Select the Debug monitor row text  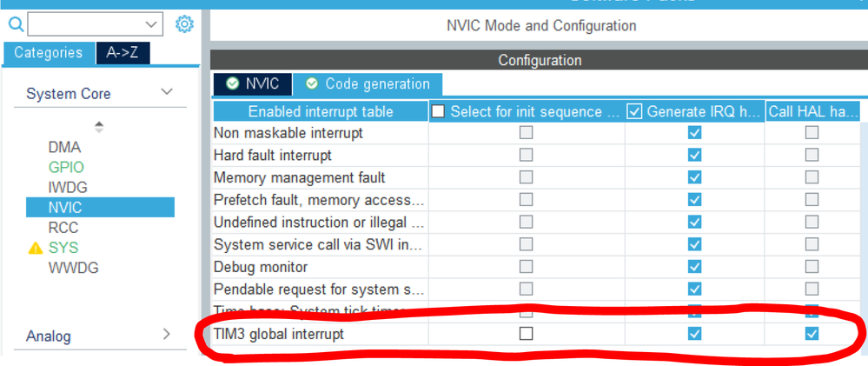[x=260, y=267]
